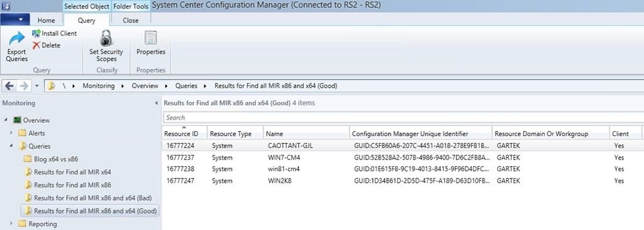The width and height of the screenshot is (644, 230).
Task: Expand breadcrumb arrow after Overview
Action: tap(166, 86)
